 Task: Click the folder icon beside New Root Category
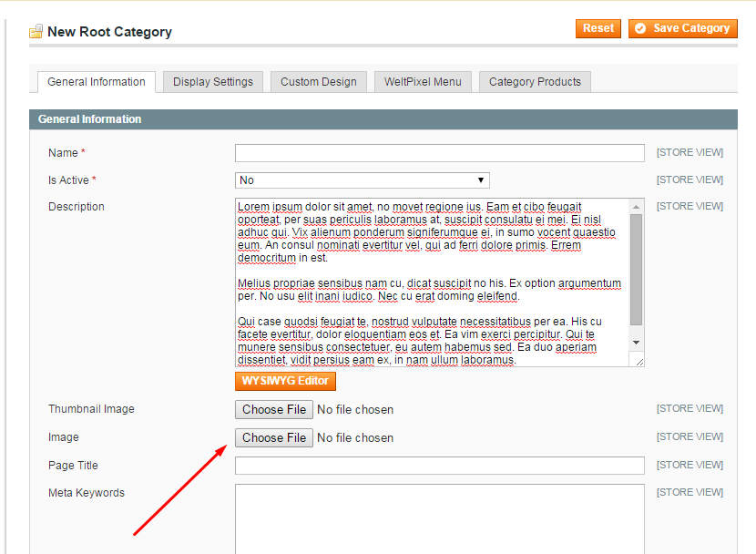[x=36, y=32]
